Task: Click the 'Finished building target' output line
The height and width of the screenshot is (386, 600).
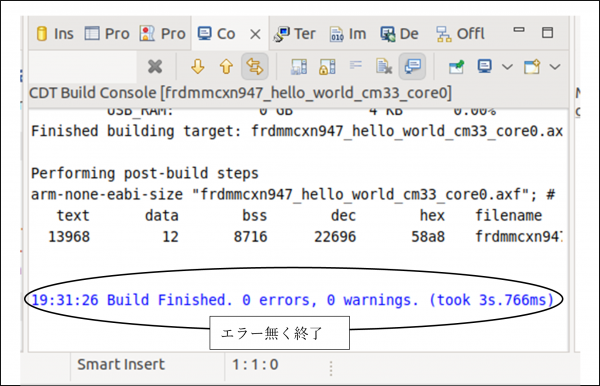Action: click(297, 131)
